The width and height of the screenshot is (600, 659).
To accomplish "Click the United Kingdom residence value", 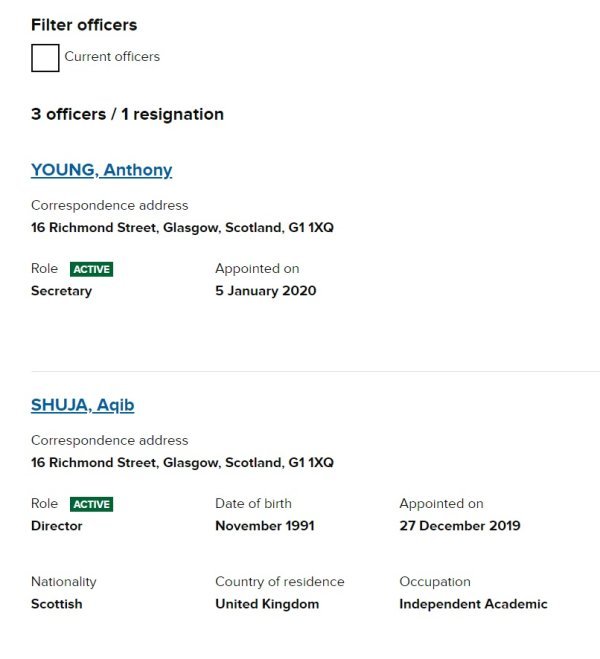I will coord(267,604).
